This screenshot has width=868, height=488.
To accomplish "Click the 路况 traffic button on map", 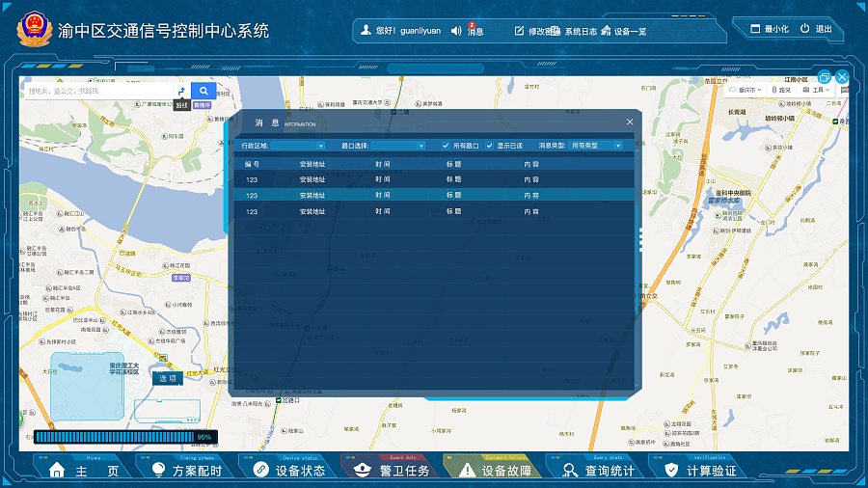I will click(780, 90).
